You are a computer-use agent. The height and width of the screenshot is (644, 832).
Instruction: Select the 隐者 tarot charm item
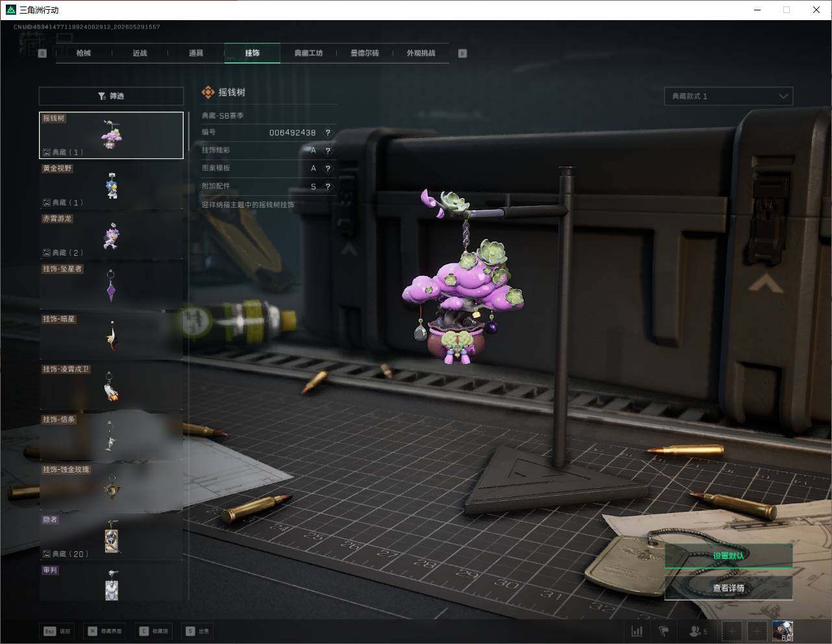111,536
